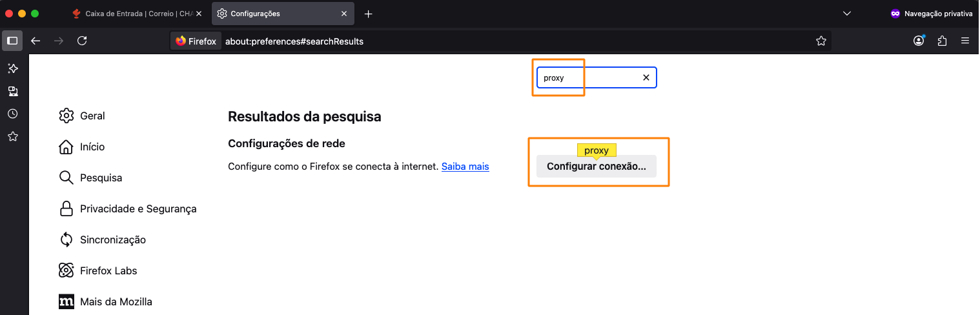Open History from the sidebar clock
Screen dimensions: 980x315
click(x=12, y=114)
